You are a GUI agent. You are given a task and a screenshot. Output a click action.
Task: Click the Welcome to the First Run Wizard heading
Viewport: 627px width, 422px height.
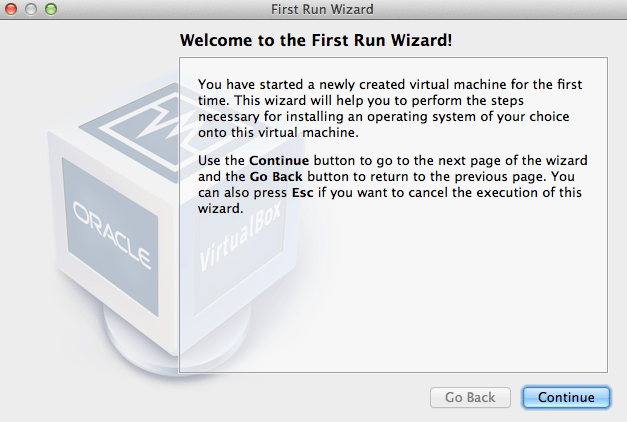coord(317,41)
